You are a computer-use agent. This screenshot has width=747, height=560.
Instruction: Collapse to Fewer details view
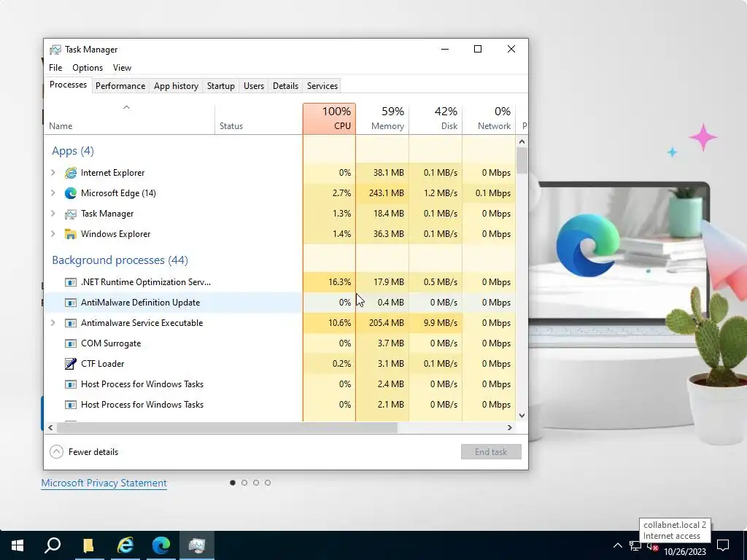pyautogui.click(x=85, y=452)
